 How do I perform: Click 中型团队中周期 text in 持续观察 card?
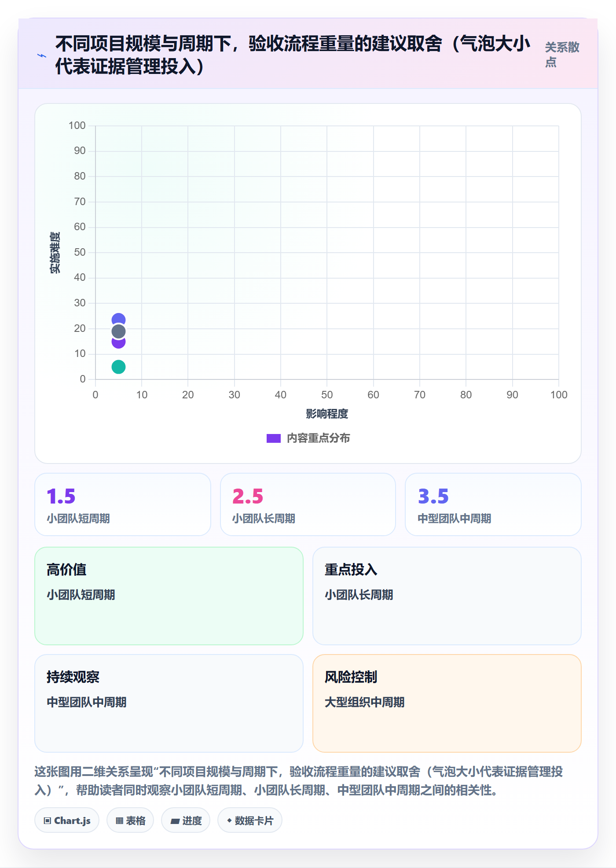pos(87,702)
